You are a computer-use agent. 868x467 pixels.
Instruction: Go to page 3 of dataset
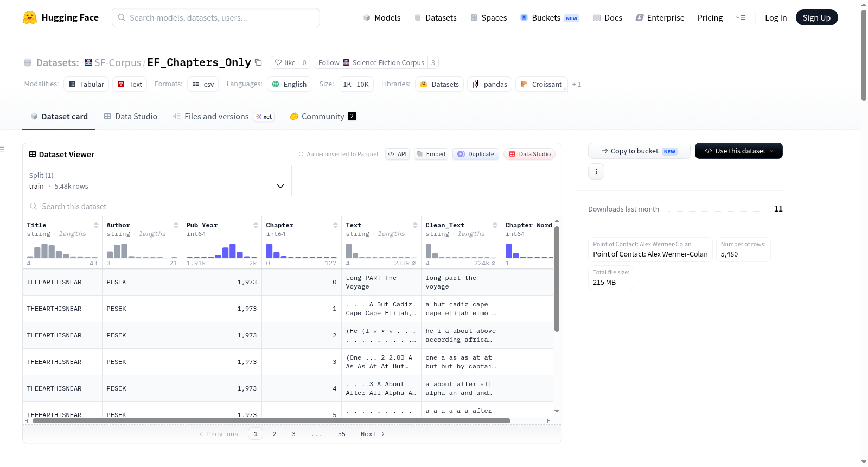[x=293, y=434]
